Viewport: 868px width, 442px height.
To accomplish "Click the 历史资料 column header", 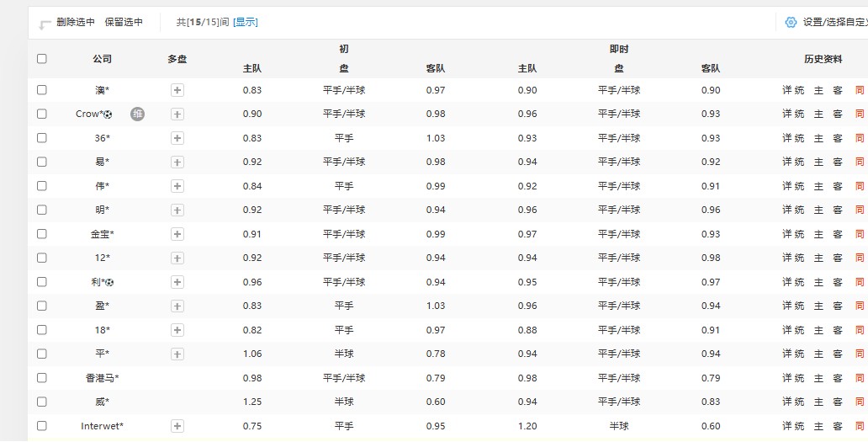I will 823,59.
